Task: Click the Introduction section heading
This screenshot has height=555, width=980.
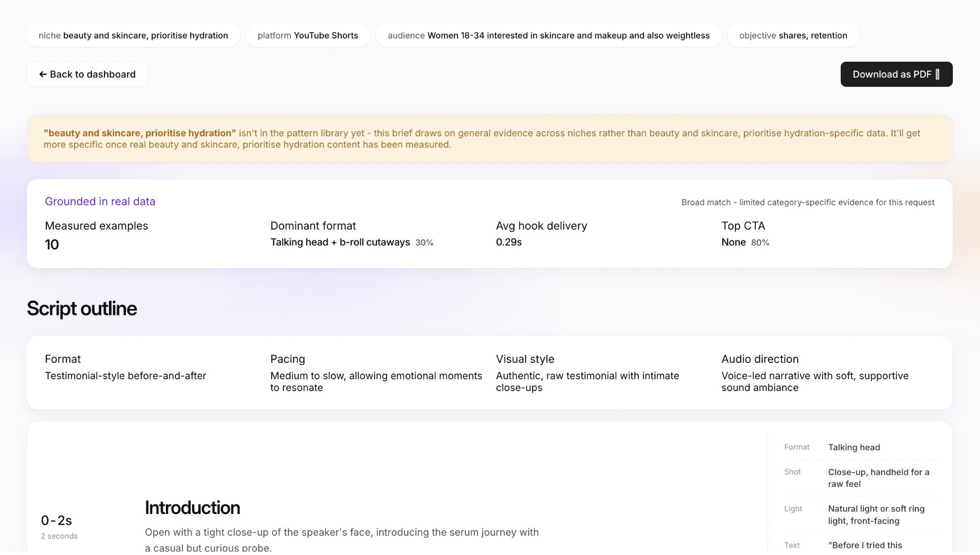Action: coord(193,508)
